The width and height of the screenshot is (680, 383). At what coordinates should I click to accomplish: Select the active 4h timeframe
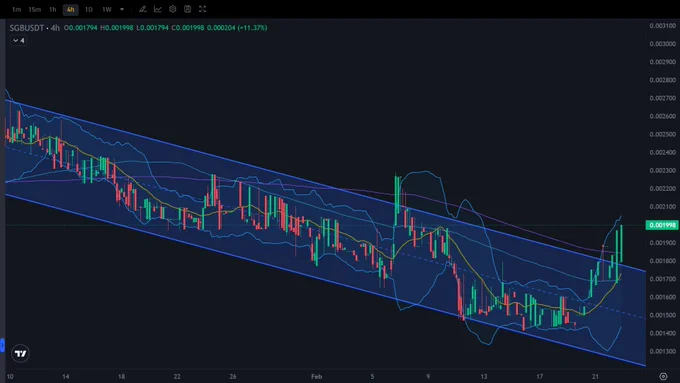[71, 9]
